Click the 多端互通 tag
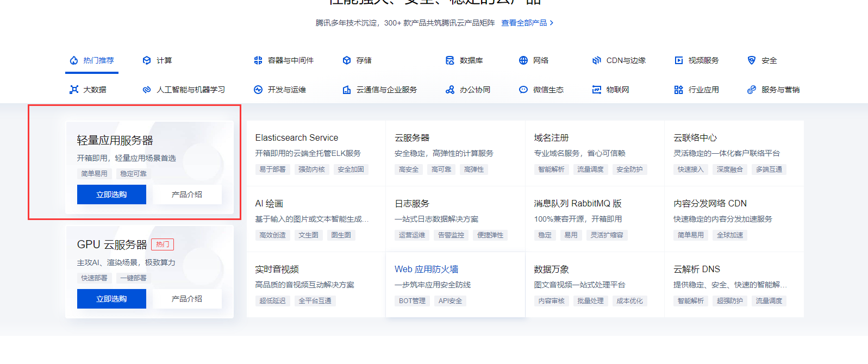The image size is (868, 364). (x=769, y=170)
